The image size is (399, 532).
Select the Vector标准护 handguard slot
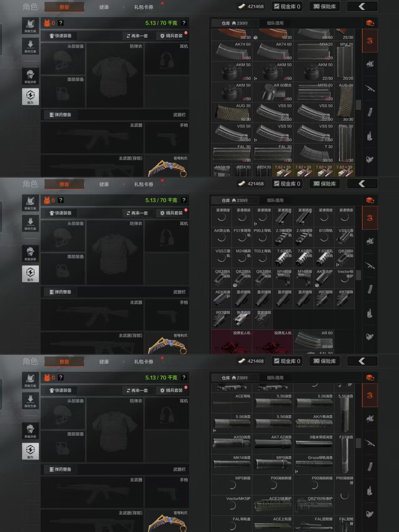pyautogui.click(x=345, y=278)
